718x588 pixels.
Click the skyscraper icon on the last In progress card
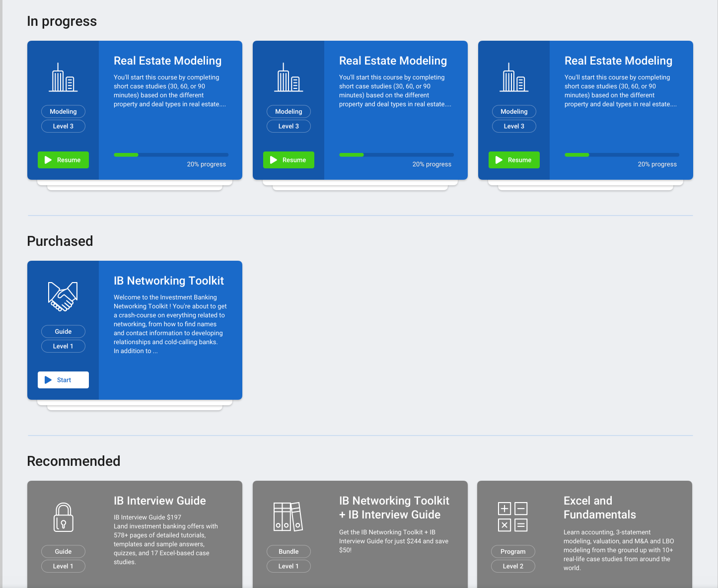tap(514, 77)
